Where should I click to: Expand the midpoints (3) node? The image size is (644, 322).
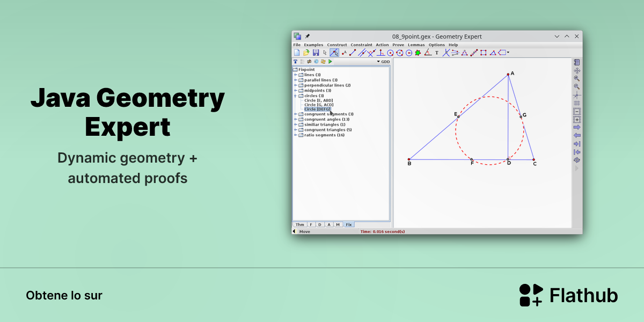click(296, 91)
